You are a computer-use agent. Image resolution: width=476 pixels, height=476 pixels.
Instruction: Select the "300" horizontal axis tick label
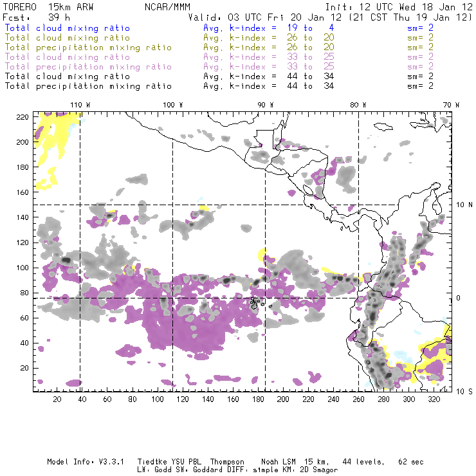pyautogui.click(x=408, y=399)
